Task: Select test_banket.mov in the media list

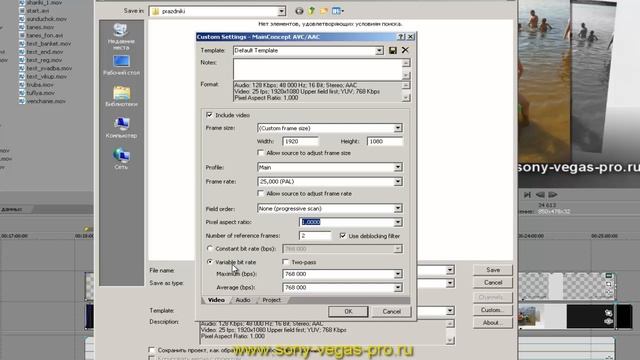Action: pos(45,44)
